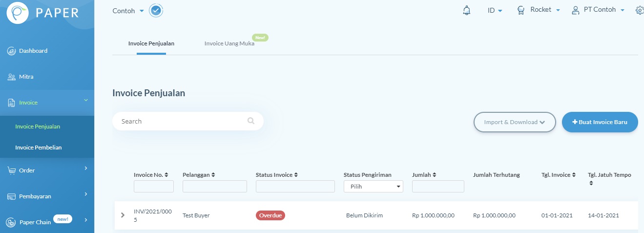Viewport: 644px width, 233px height.
Task: Click the Belum Dikirim shipping status
Action: 365,215
